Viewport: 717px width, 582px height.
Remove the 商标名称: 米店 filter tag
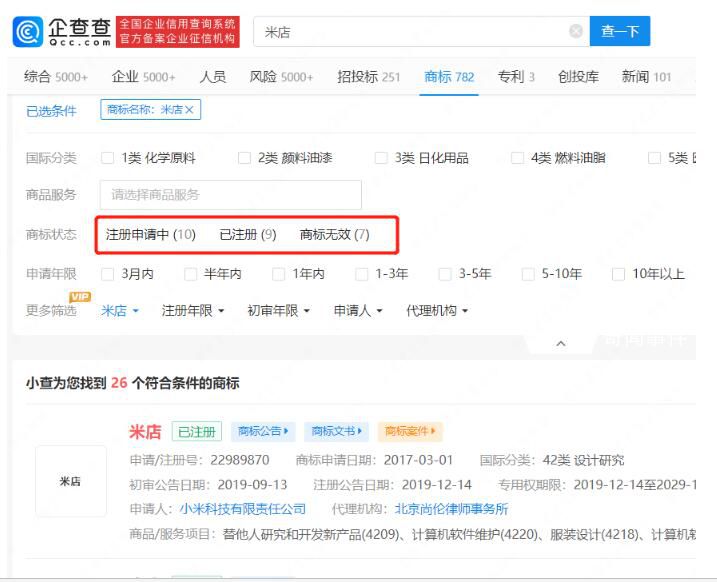(189, 110)
